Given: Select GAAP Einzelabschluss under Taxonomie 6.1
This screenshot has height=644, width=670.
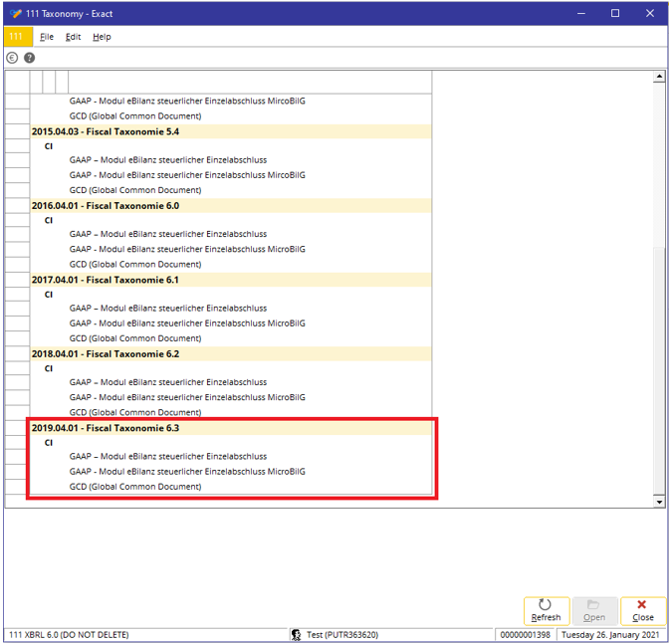Looking at the screenshot, I should point(168,309).
